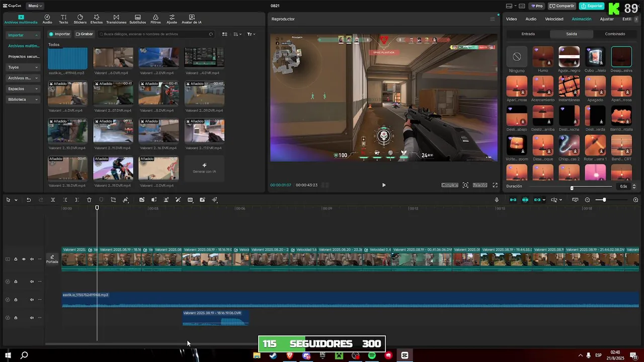Select the Instantáneas exit animation

(x=569, y=86)
